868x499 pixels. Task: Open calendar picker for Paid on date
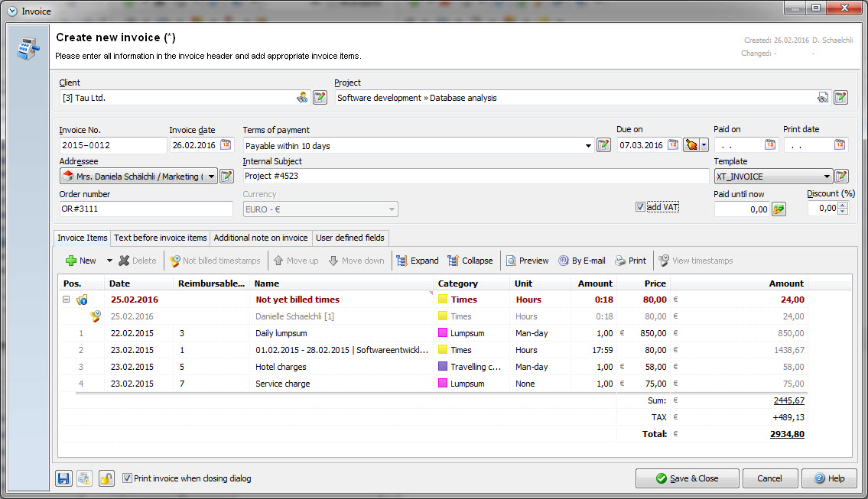(x=770, y=145)
